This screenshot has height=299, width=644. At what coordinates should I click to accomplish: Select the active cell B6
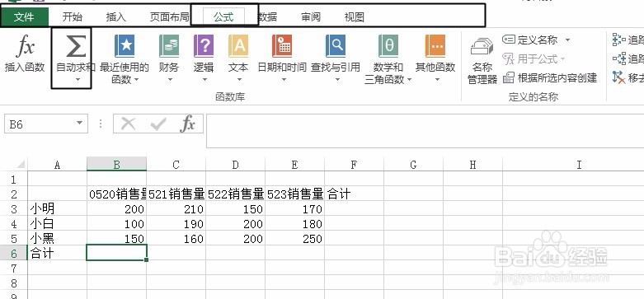tap(116, 253)
